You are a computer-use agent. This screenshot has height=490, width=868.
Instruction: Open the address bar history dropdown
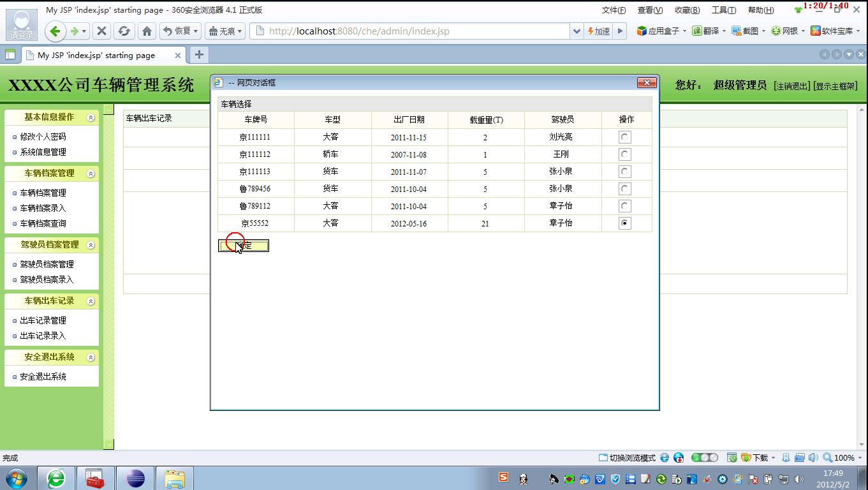tap(577, 31)
